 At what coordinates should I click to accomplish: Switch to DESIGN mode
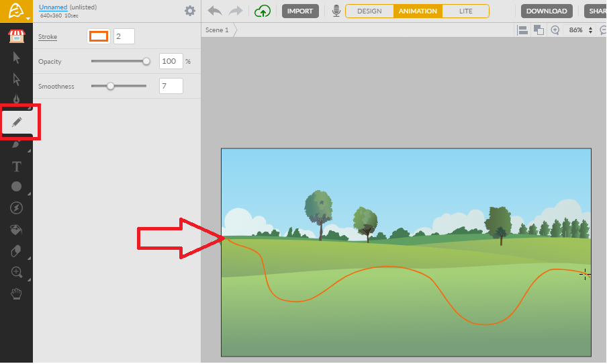pos(369,11)
